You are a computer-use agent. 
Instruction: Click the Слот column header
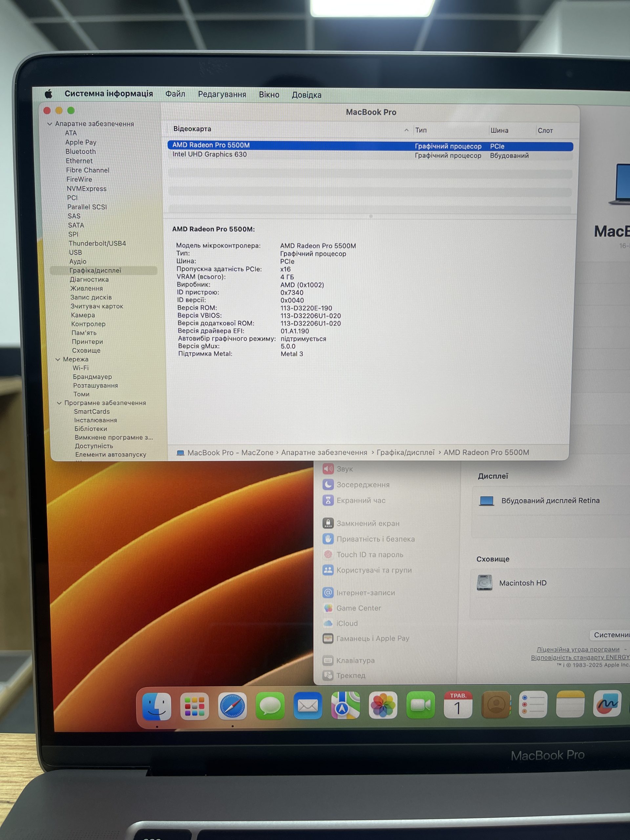coord(545,131)
